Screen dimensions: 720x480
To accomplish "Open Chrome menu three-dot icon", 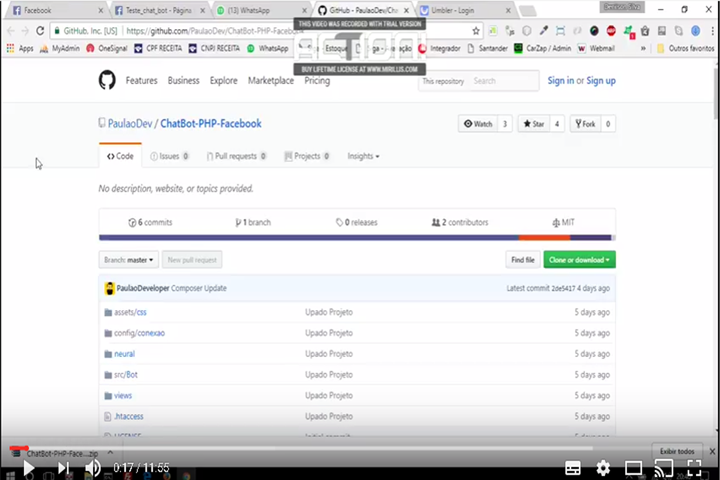I will [x=712, y=31].
